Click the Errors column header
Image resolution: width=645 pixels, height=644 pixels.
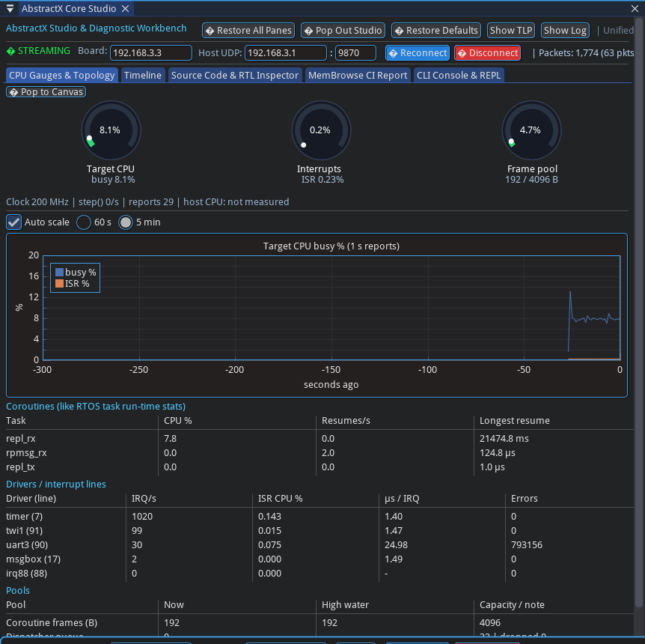click(x=524, y=499)
